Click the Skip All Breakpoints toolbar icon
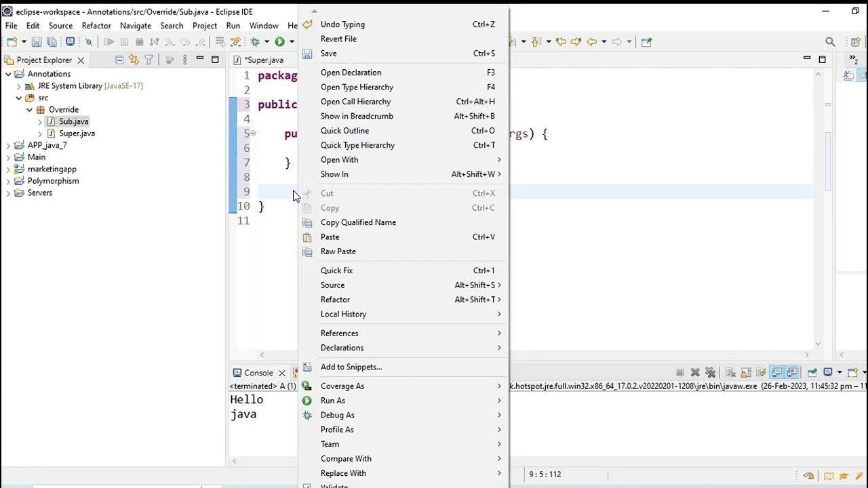Viewport: 868px width, 488px height. (88, 42)
